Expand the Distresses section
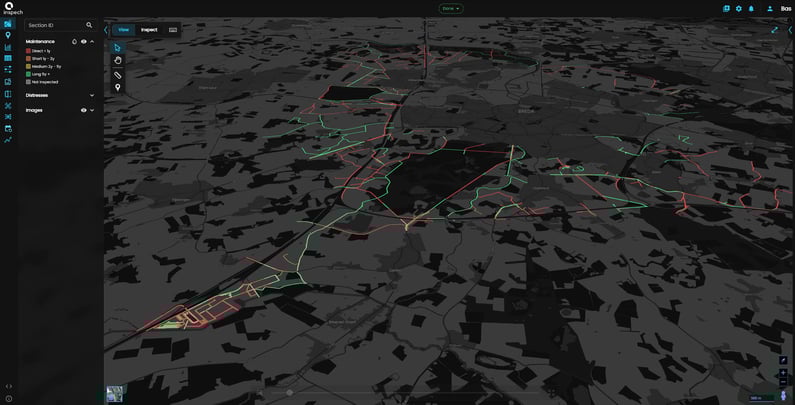Image resolution: width=795 pixels, height=405 pixels. [x=92, y=96]
